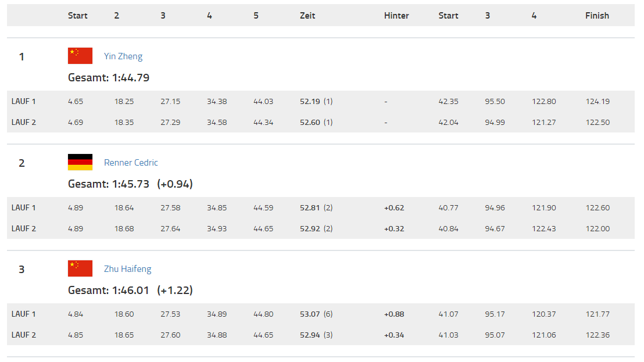Select the Finish column header
Screen dimensions: 644x362
coord(597,16)
